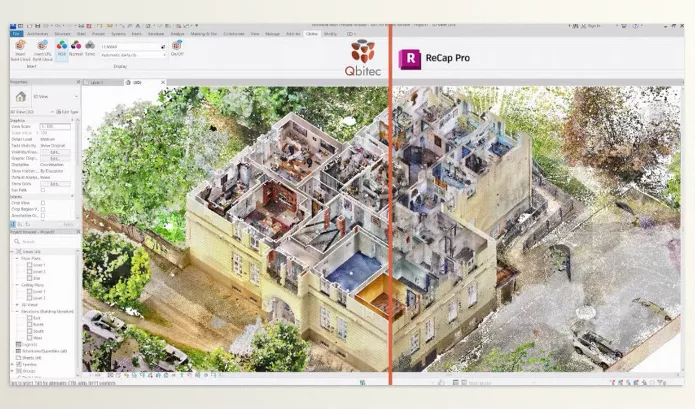Select South elevation in Project Browser
Screen dimensions: 695x409
coord(35,331)
